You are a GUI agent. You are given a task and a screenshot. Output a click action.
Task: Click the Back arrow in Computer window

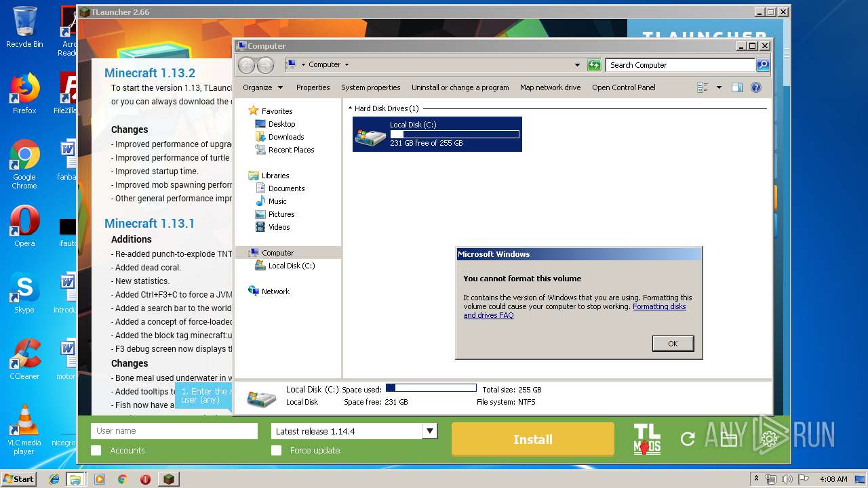point(246,65)
